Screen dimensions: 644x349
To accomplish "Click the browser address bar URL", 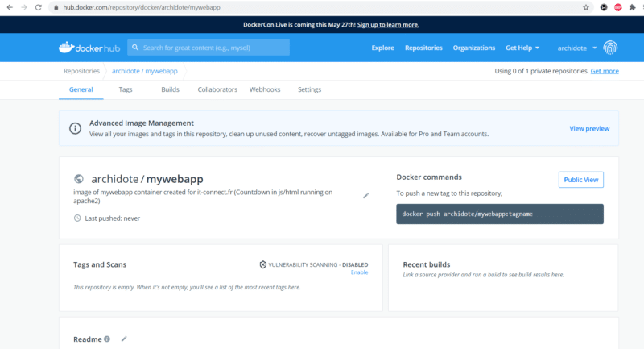I will point(142,7).
